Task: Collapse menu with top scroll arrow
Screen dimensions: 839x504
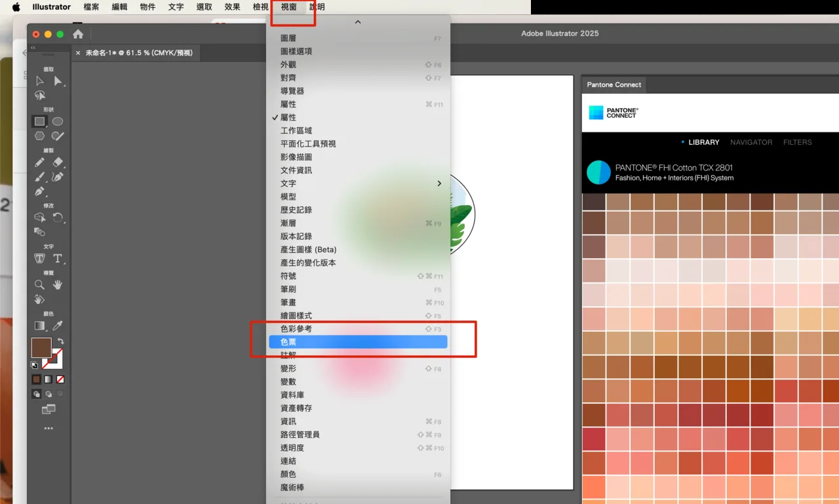Action: (x=358, y=22)
